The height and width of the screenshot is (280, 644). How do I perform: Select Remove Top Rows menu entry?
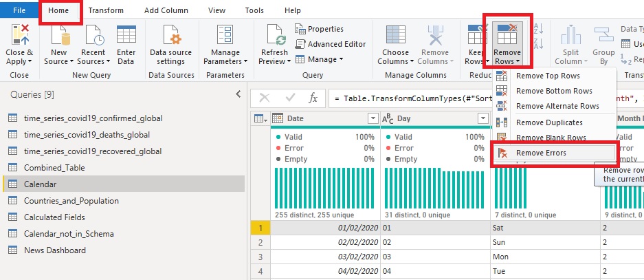point(554,76)
